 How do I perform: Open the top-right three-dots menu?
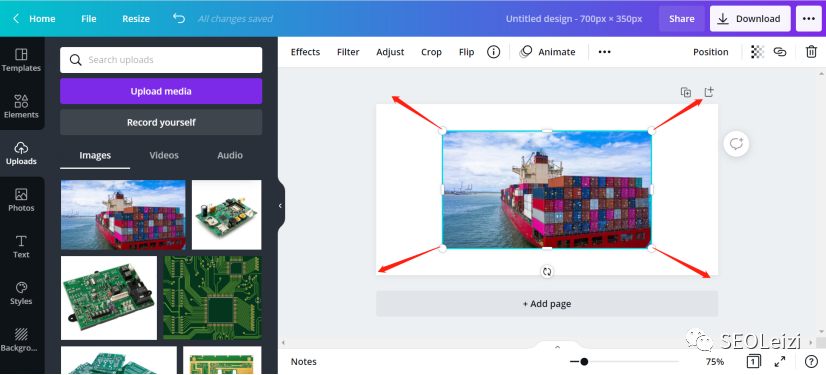click(x=809, y=18)
